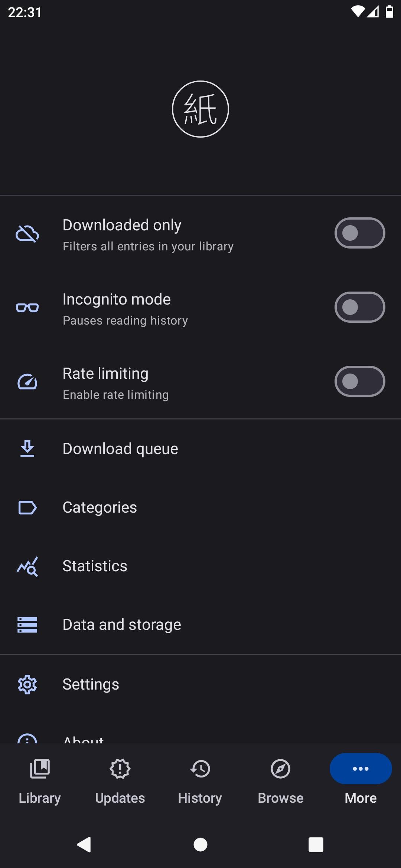The width and height of the screenshot is (401, 868).
Task: Click the Categories label icon
Action: [x=27, y=507]
